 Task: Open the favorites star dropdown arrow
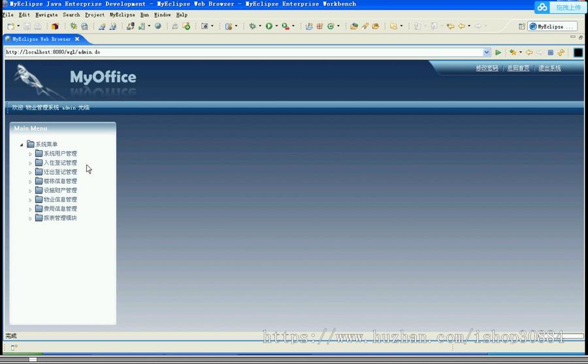(x=521, y=52)
